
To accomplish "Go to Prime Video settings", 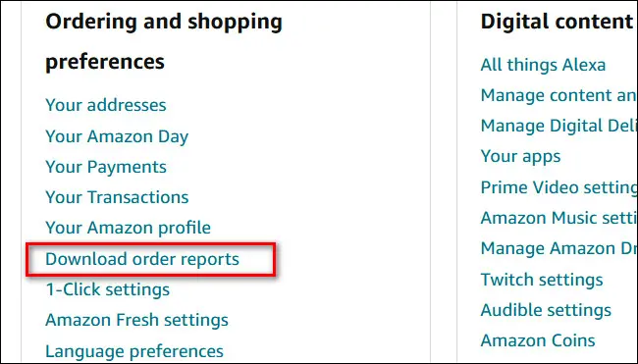I will (559, 187).
